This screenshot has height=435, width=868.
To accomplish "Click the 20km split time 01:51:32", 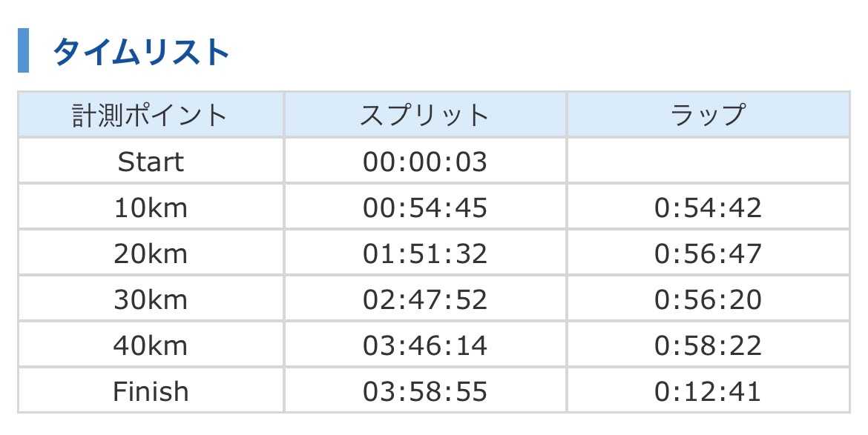I will (425, 254).
